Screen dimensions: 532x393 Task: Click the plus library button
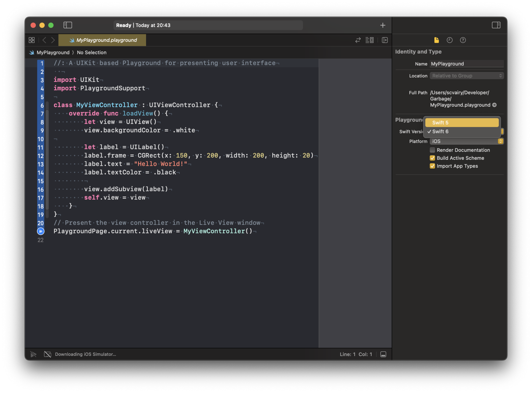pyautogui.click(x=383, y=25)
